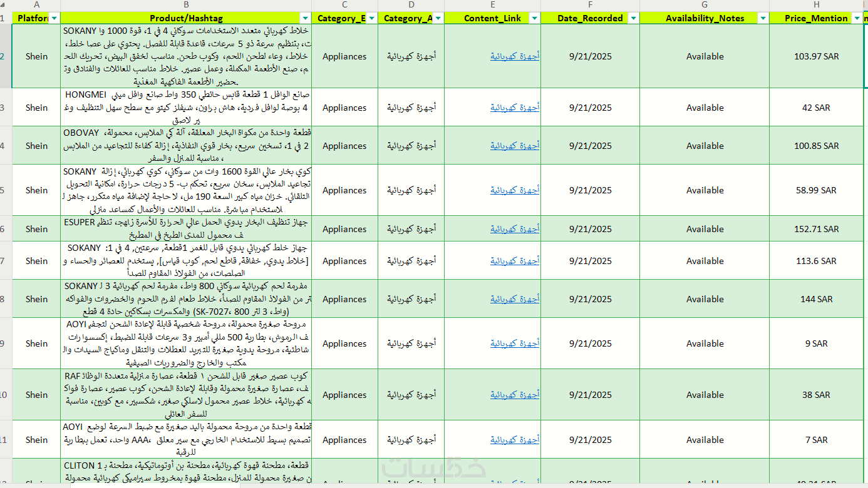
Task: Expand the Category_E column filter
Action: [371, 18]
